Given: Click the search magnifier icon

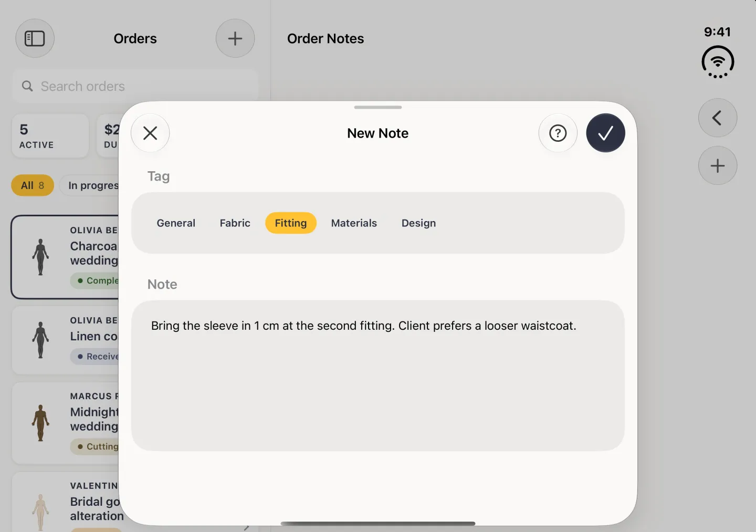Looking at the screenshot, I should click(27, 86).
